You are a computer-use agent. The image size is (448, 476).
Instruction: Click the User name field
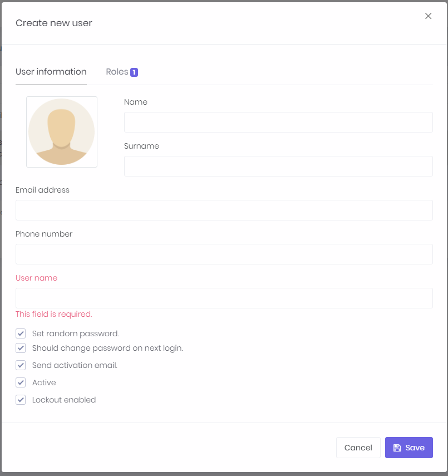coord(224,298)
